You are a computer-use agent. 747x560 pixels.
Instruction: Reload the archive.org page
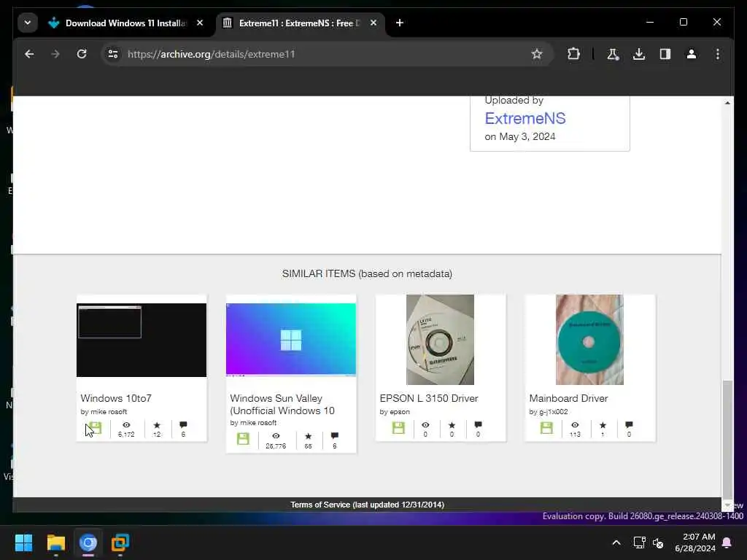[x=82, y=54]
